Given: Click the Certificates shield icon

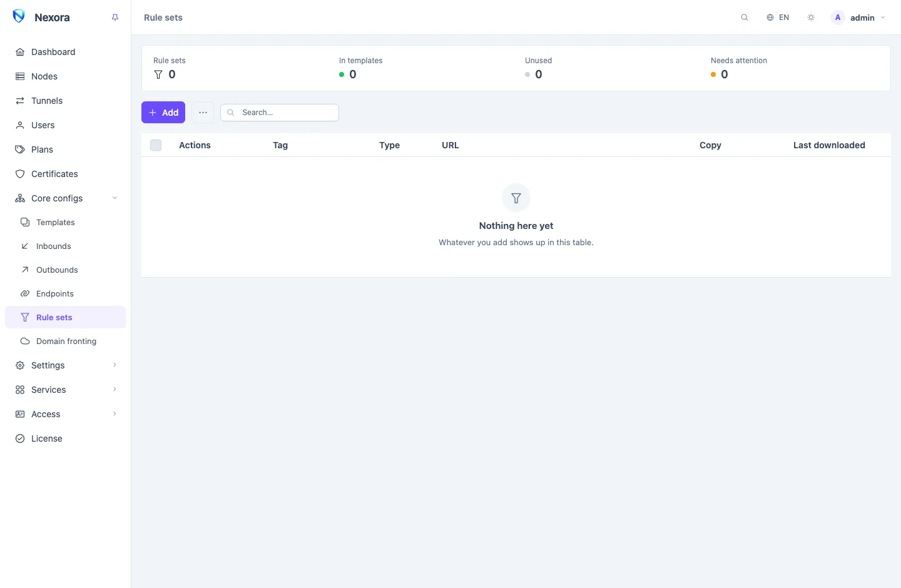Looking at the screenshot, I should click(x=20, y=174).
